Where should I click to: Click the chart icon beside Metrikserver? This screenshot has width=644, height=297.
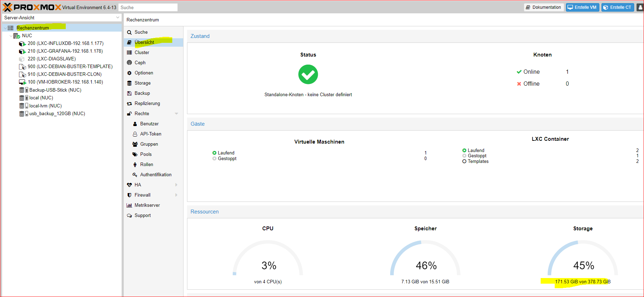tap(129, 205)
